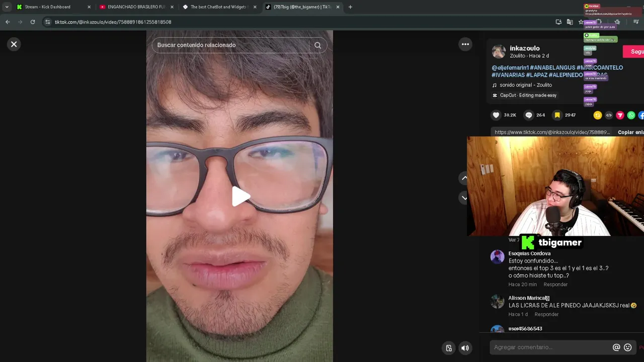Toggle the auto-scroll icon beside the volume
Screen dimensions: 644x362
[449, 348]
